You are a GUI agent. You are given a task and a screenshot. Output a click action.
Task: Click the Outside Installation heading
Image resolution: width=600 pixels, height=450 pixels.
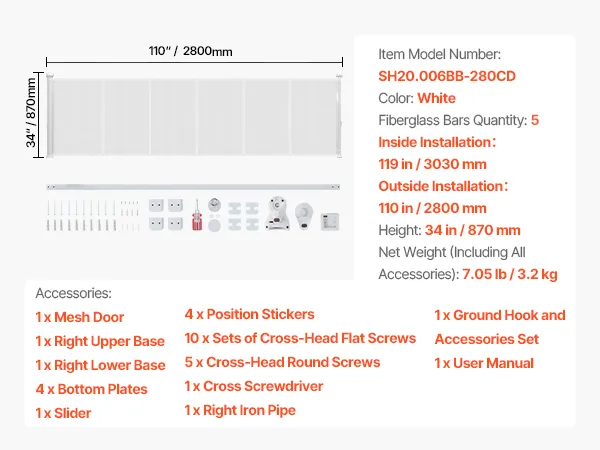pyautogui.click(x=439, y=187)
